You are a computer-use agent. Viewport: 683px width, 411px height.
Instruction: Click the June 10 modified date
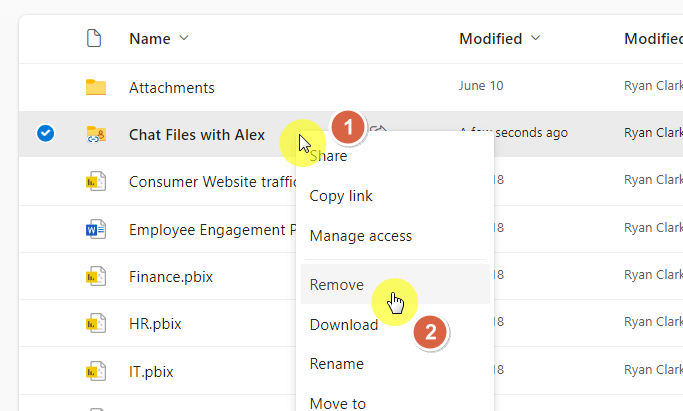pyautogui.click(x=481, y=86)
